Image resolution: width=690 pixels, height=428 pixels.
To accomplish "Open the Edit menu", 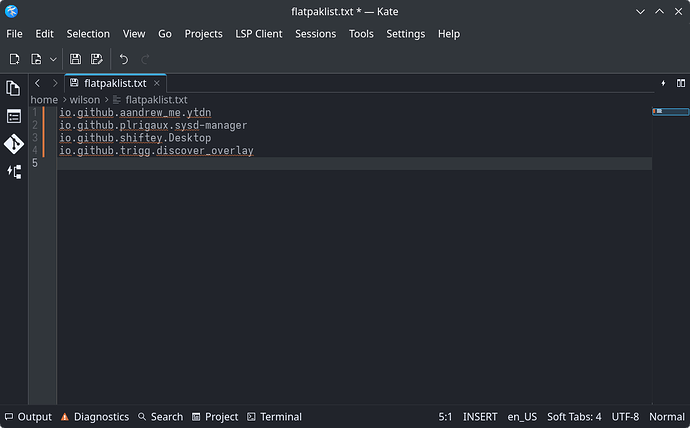I will pos(44,34).
